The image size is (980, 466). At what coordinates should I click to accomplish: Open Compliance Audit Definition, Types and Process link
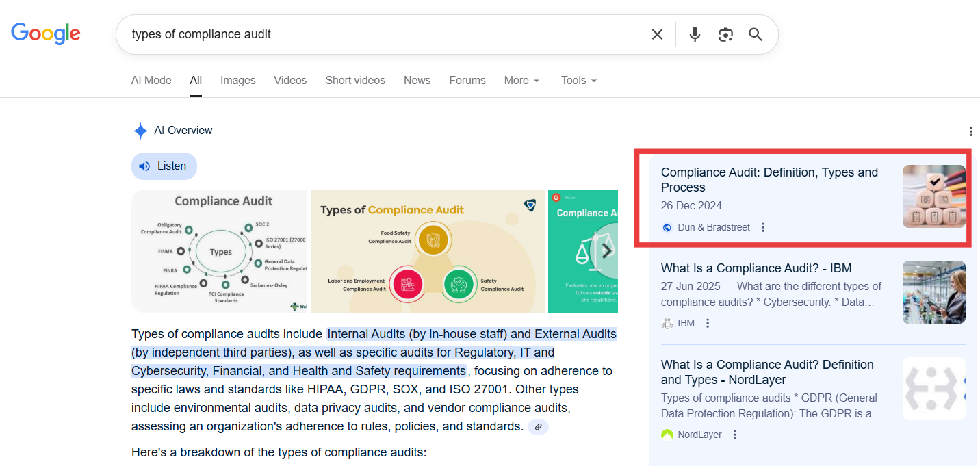[x=769, y=180]
